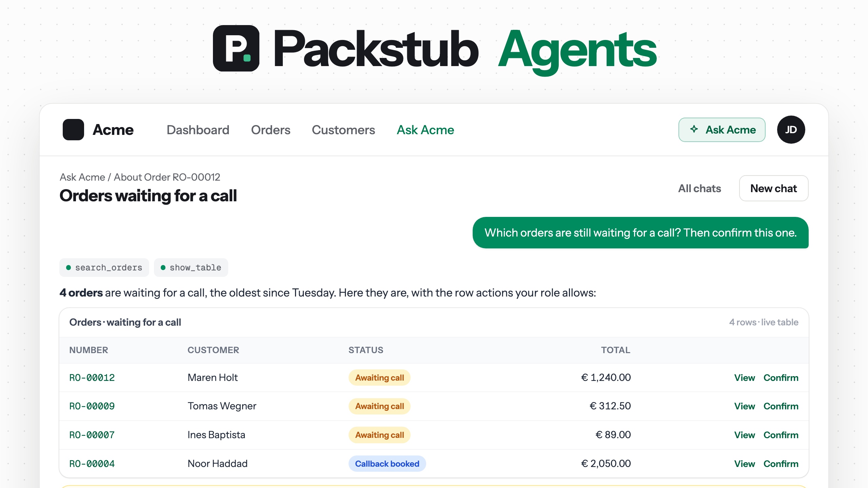Open the Customers tab

[x=343, y=130]
